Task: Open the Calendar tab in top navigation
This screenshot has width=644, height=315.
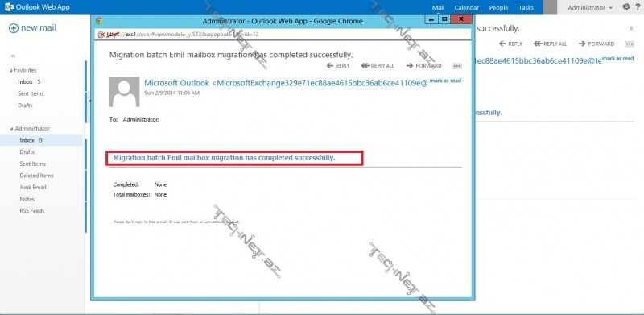Action: pos(467,7)
